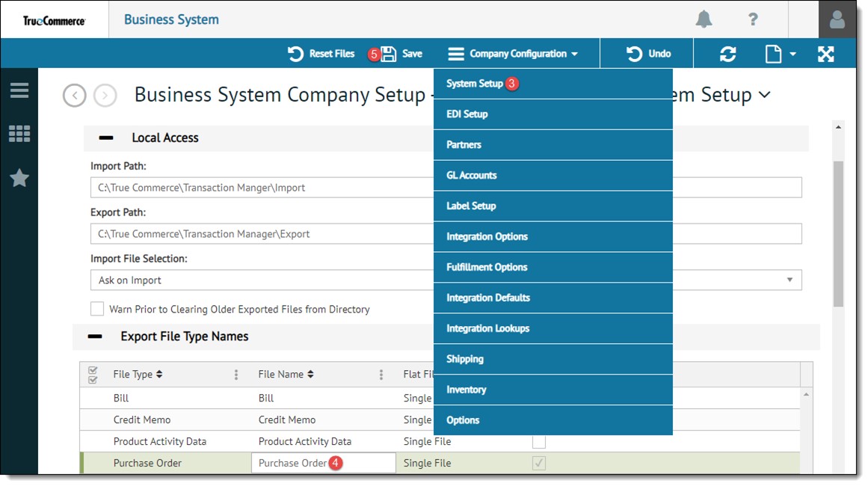Open favorites star icon
868x486 pixels.
19,178
